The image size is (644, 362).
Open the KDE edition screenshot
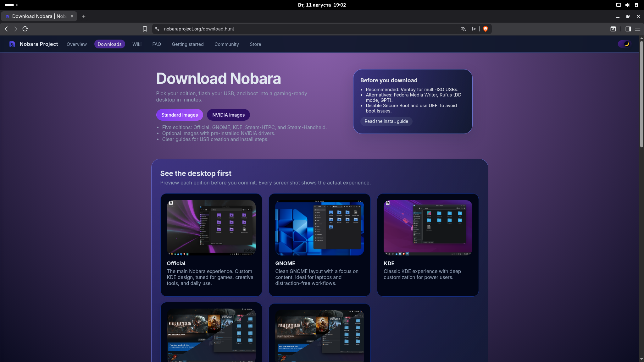coord(428,228)
